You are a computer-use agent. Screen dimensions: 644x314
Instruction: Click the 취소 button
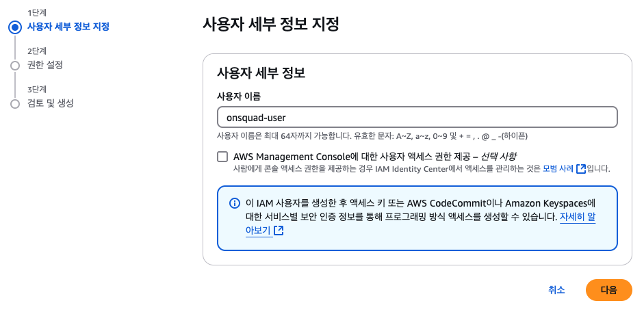(x=556, y=290)
